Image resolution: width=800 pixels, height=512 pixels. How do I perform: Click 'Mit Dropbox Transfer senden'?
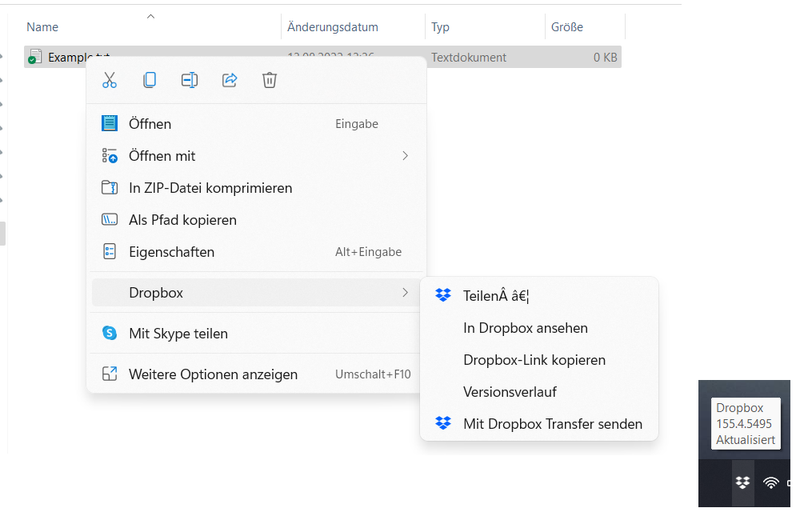pyautogui.click(x=552, y=424)
